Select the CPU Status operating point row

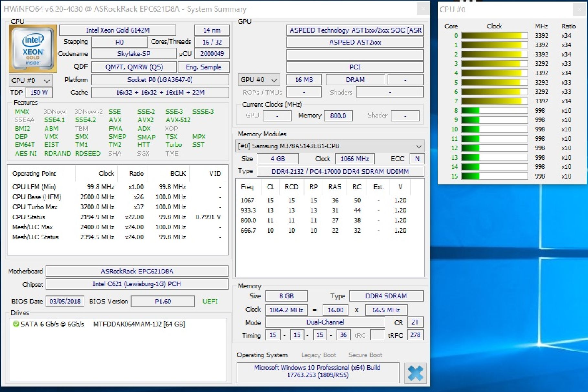(x=117, y=217)
